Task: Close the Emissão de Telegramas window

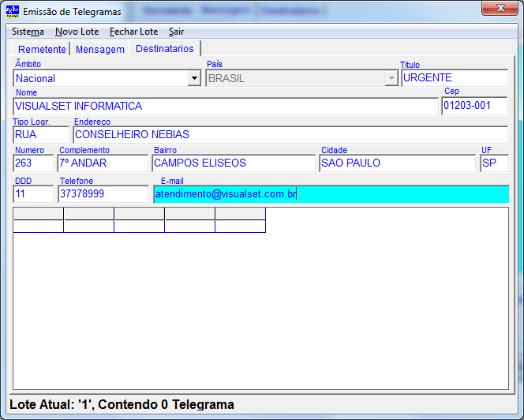Action: pos(498,9)
